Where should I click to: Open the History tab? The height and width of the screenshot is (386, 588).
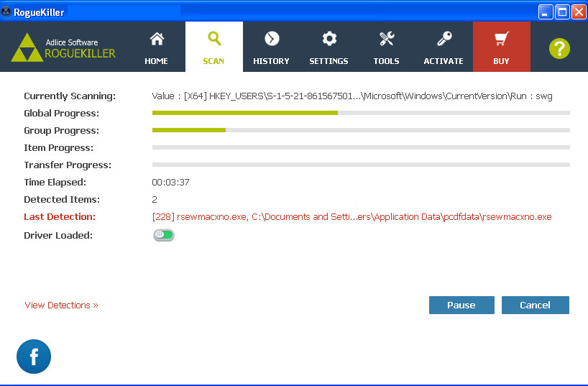pos(272,47)
